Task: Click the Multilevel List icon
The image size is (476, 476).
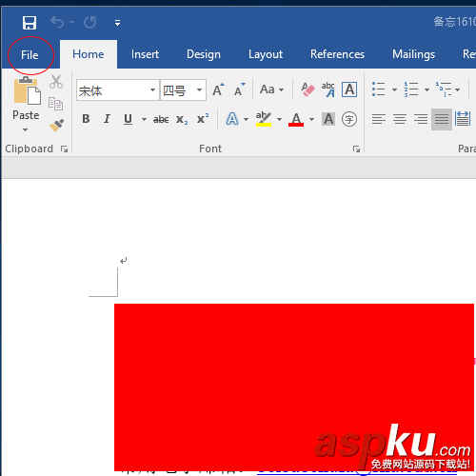Action: 444,89
